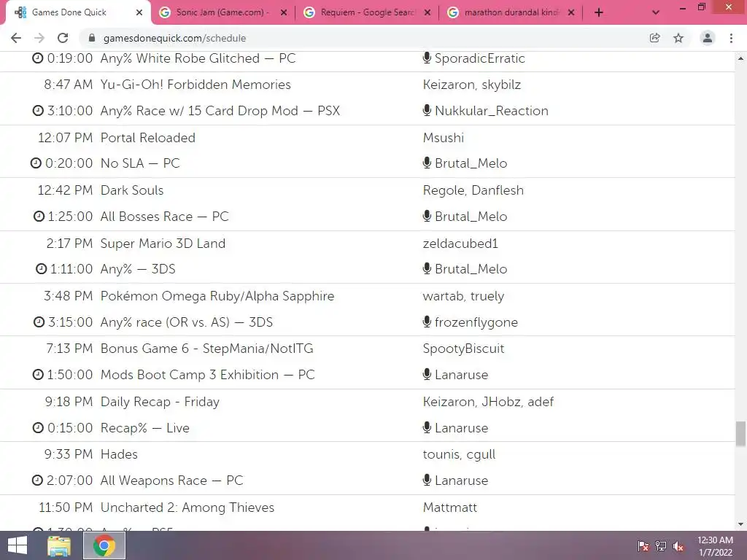Select the Portal Reloaded game title
Viewport: 747px width, 560px height.
147,138
